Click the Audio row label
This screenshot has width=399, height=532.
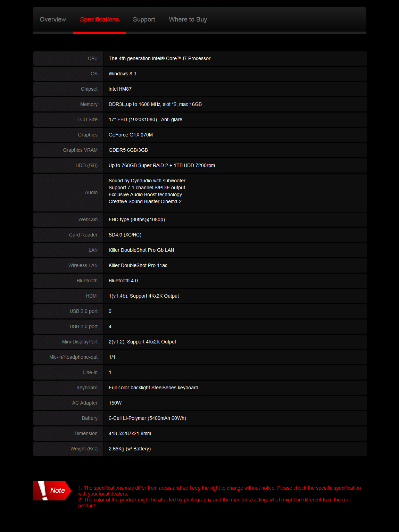tap(91, 192)
